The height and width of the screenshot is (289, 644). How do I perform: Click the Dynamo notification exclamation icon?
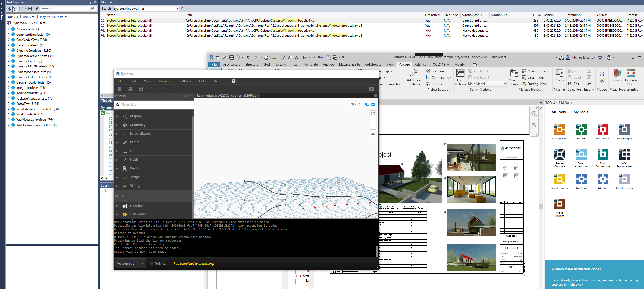coord(233,81)
